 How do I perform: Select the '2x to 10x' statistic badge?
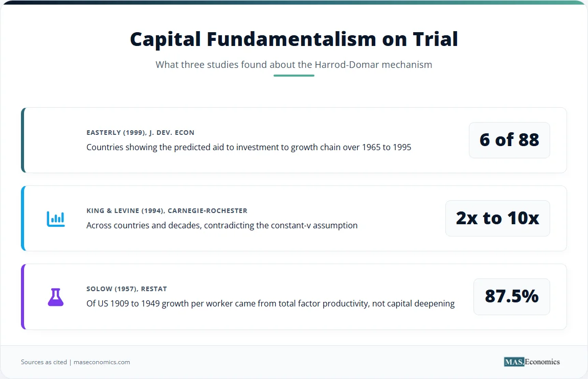[x=497, y=218]
